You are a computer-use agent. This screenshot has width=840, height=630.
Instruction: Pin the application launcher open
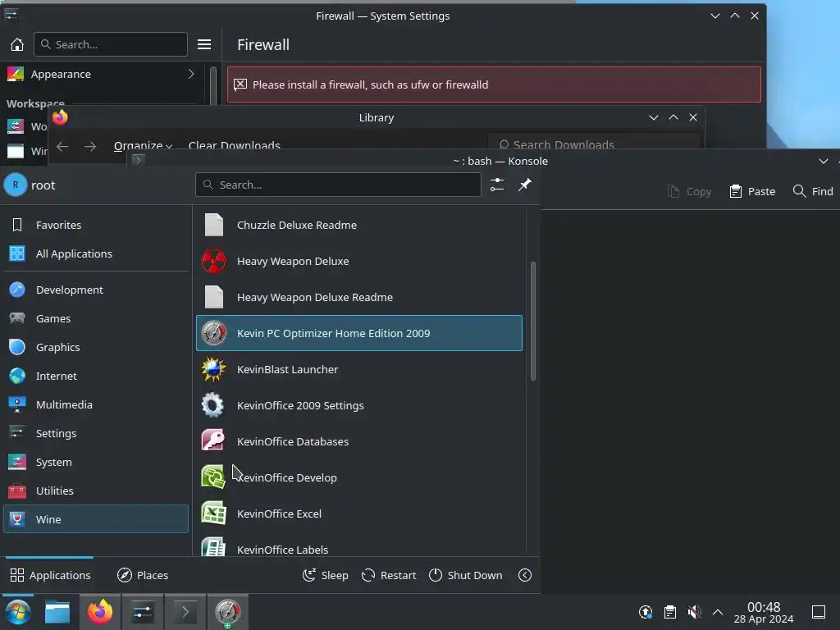coord(524,185)
